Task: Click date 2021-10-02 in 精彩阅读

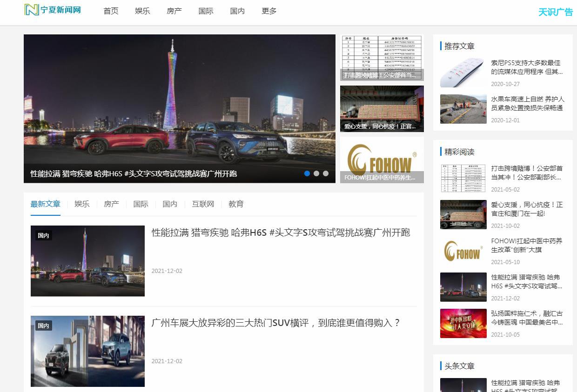Action: click(x=505, y=226)
